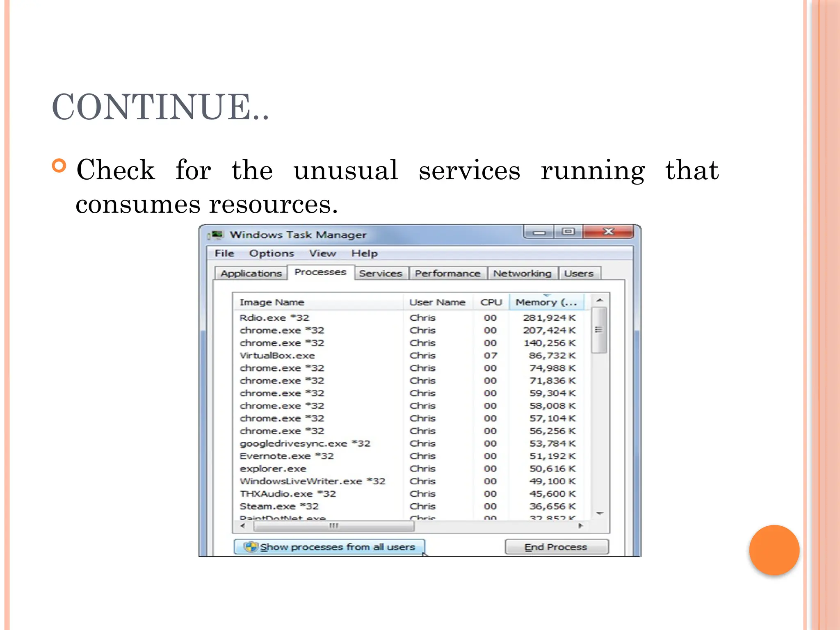Select the chrome.exe process using 207,424 K
Image resolution: width=840 pixels, height=630 pixels.
tap(412, 331)
